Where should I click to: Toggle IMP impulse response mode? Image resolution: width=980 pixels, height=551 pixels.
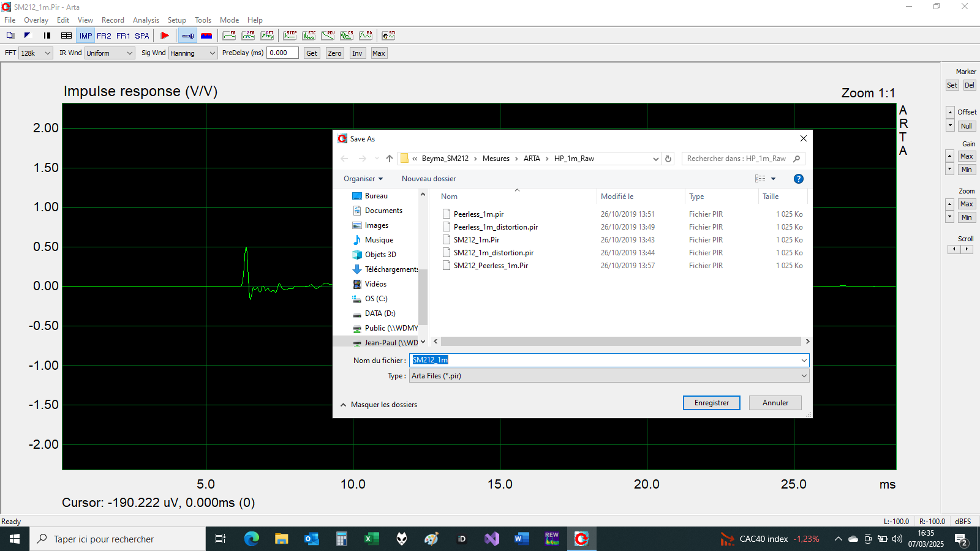[86, 36]
